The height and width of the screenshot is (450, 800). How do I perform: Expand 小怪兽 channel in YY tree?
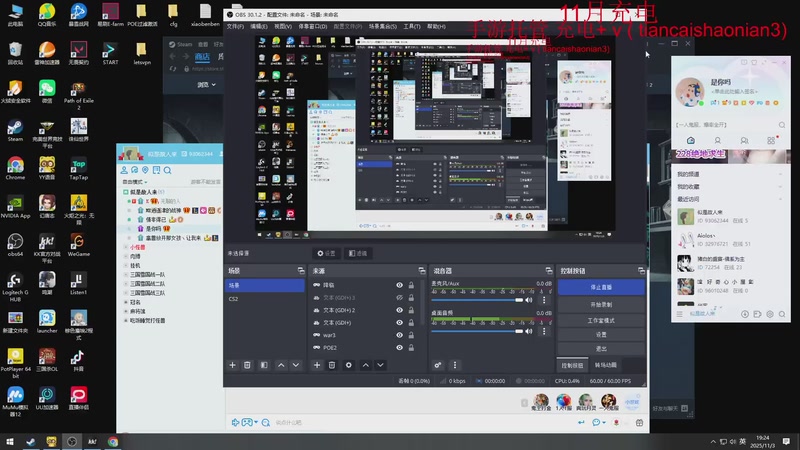pos(126,247)
